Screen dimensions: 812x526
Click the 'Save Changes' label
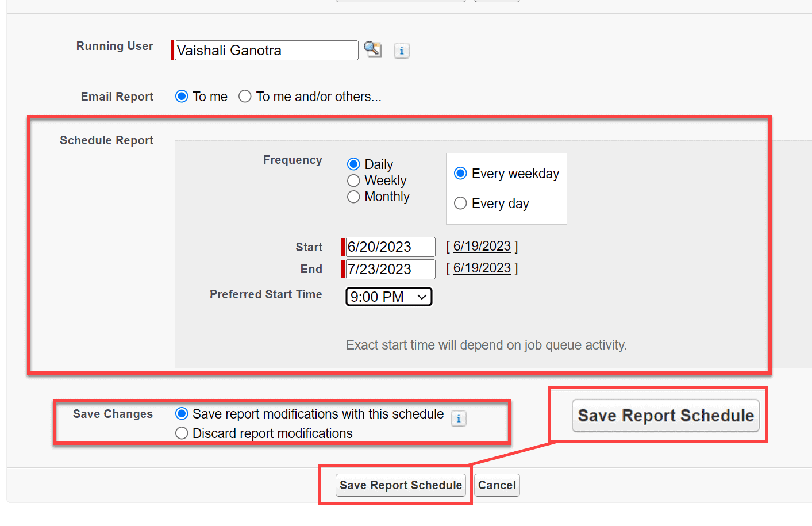(x=113, y=414)
